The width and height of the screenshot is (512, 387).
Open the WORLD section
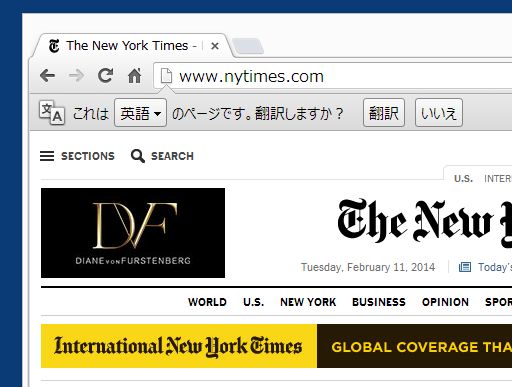point(207,302)
